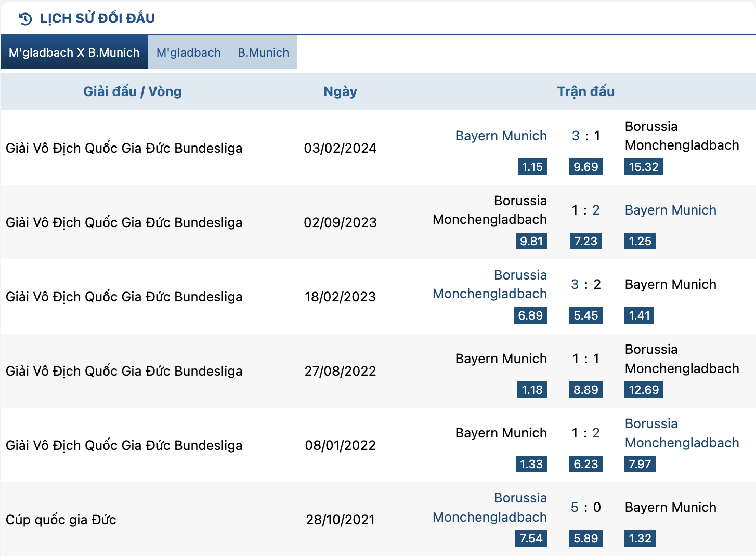Switch to the M'gladbach tab

[189, 52]
